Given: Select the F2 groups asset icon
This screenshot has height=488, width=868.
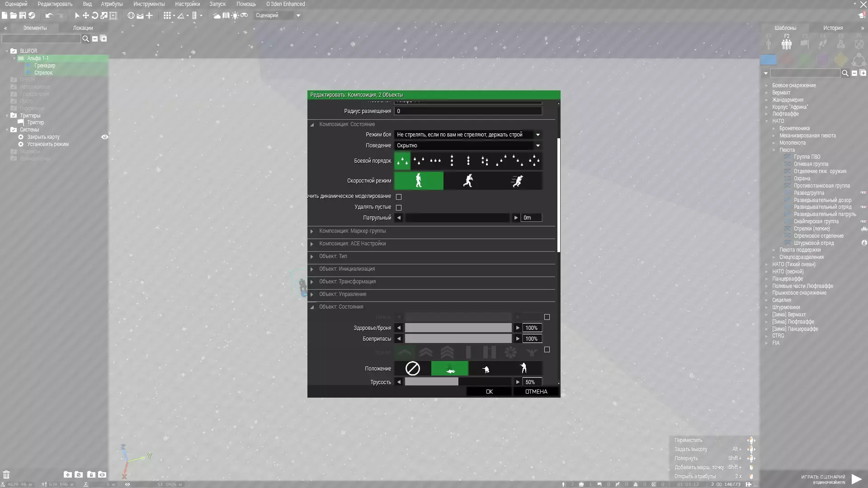Looking at the screenshot, I should coord(787,44).
